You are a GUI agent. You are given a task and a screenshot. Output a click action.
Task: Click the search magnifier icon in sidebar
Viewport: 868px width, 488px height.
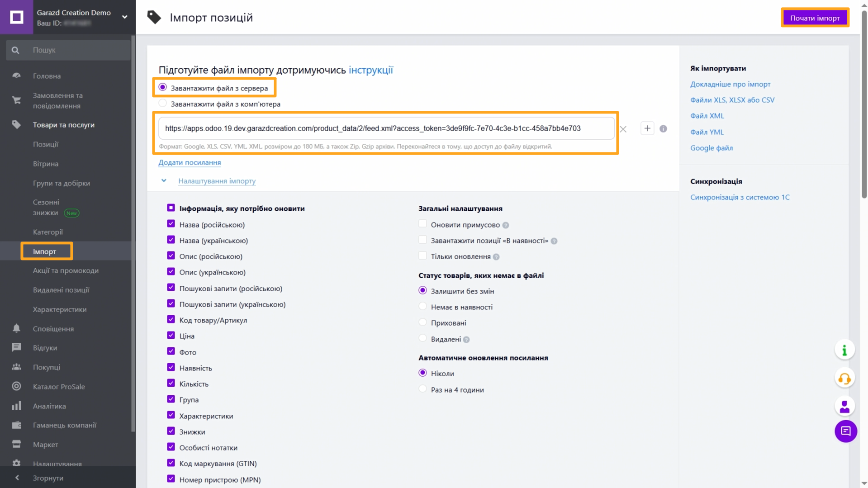[15, 50]
